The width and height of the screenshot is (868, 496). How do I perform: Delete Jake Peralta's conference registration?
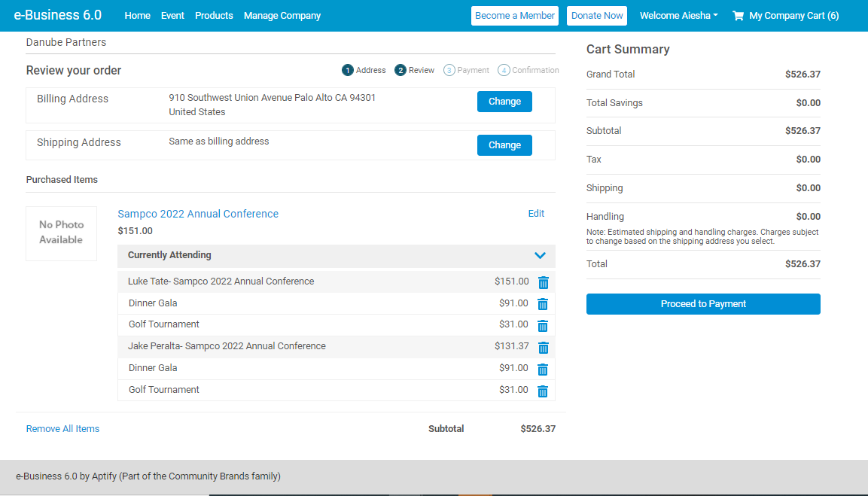(543, 347)
